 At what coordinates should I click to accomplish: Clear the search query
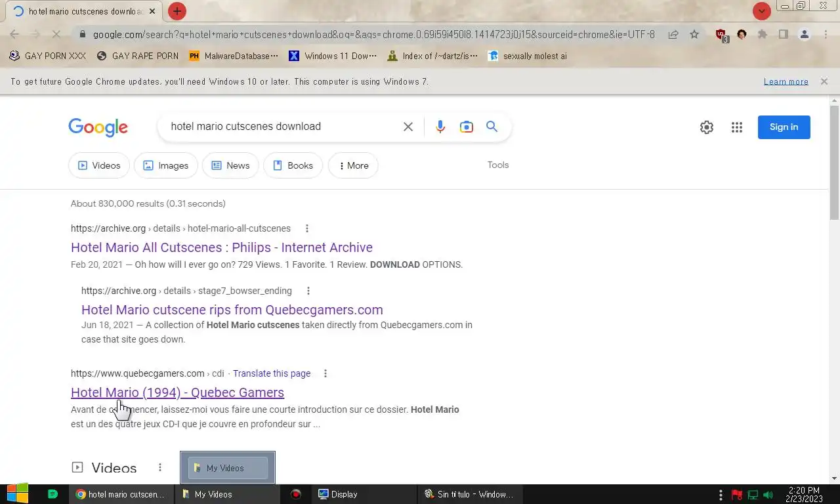tap(408, 127)
